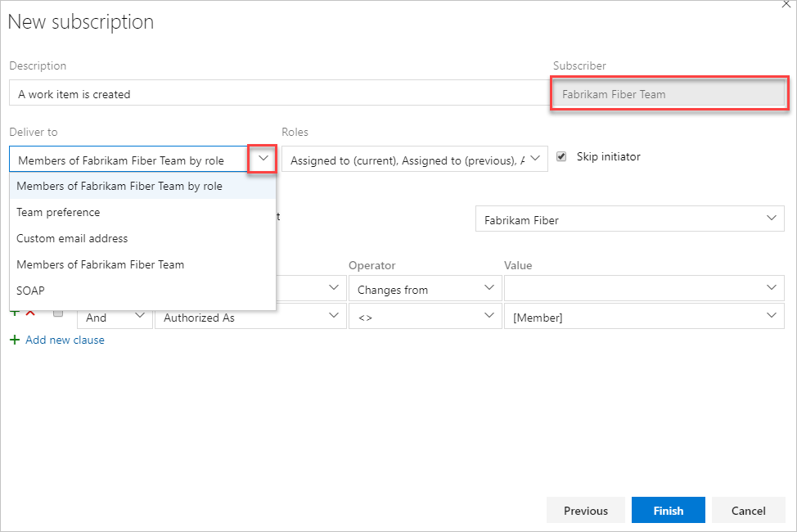Select Members of Fabrikam Fiber Team option
Viewport: 797px width, 532px height.
142,264
